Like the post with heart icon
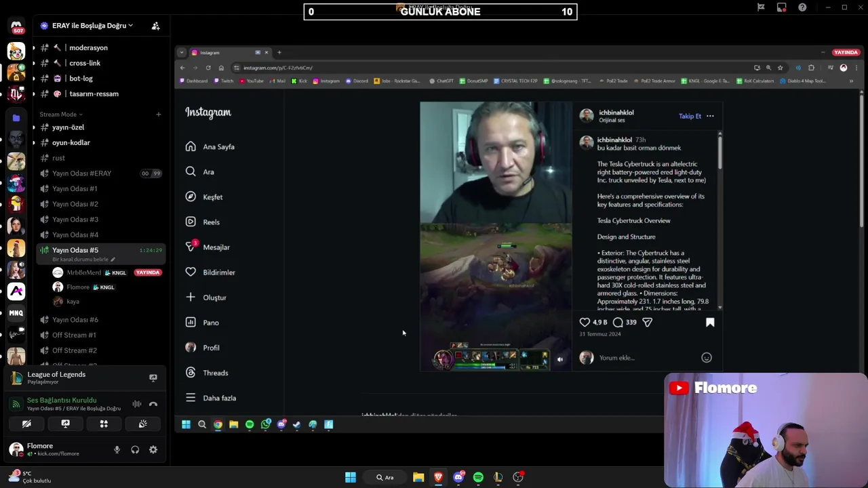 [x=585, y=323]
